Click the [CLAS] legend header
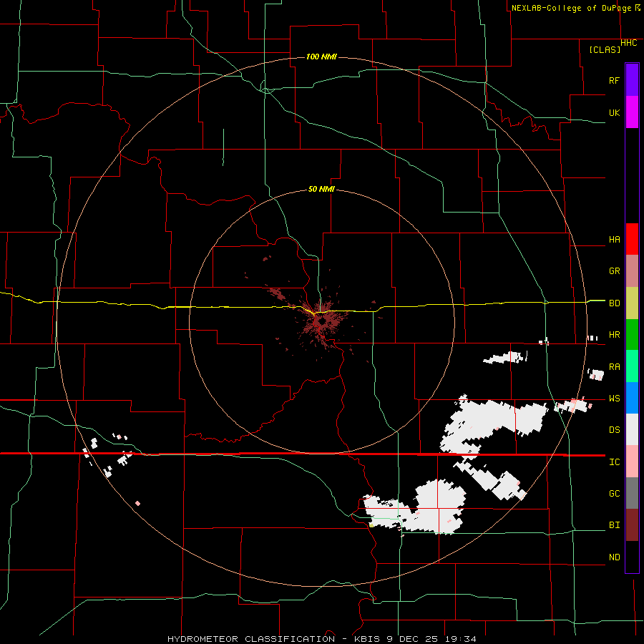644x644 pixels. [x=605, y=49]
